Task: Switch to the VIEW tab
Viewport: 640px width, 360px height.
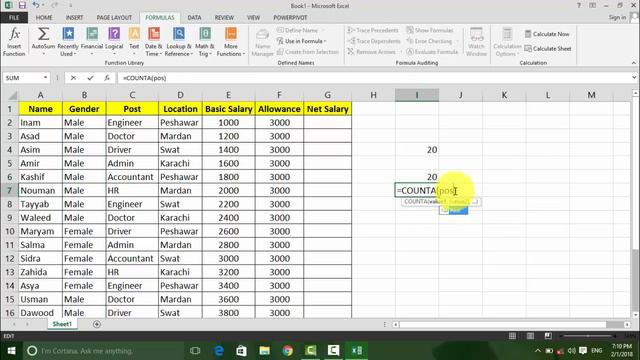Action: coord(253,18)
